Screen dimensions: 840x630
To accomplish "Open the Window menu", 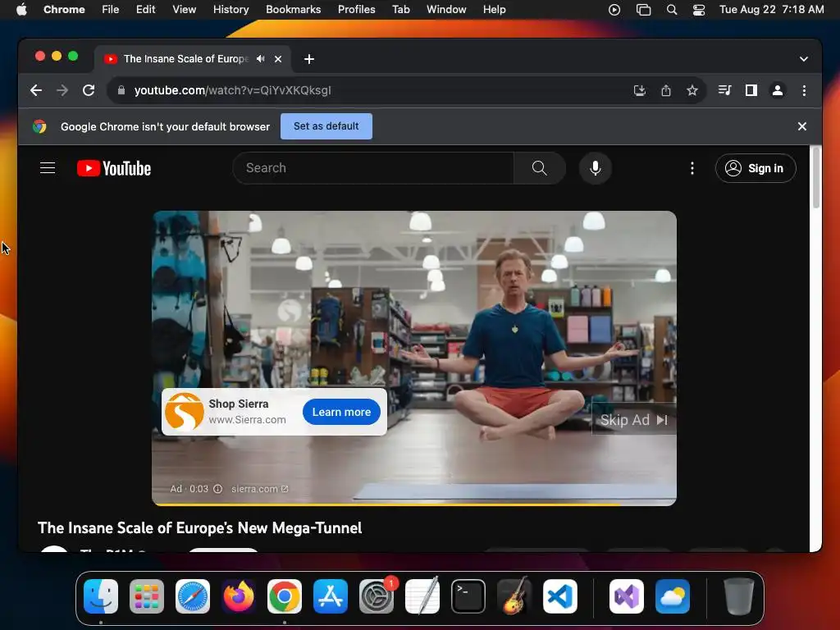I will [x=446, y=10].
